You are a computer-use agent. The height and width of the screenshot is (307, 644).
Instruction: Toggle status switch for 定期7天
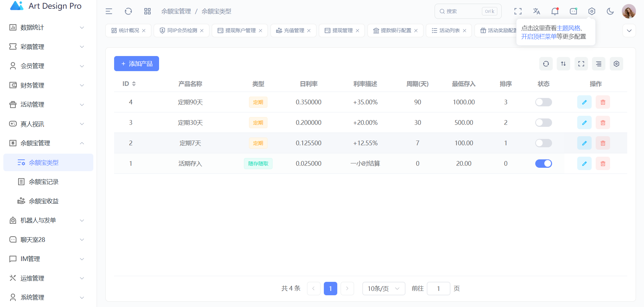pos(543,143)
